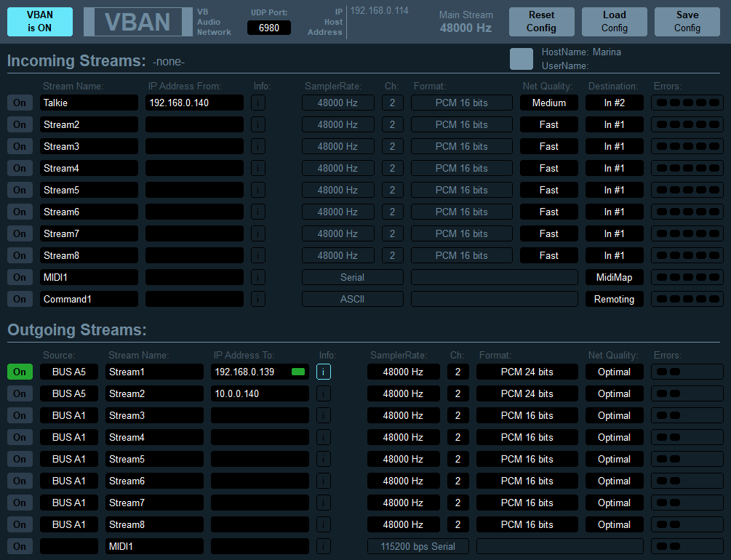Open info icon for incoming MIDI1 row
The image size is (731, 560).
tap(257, 277)
